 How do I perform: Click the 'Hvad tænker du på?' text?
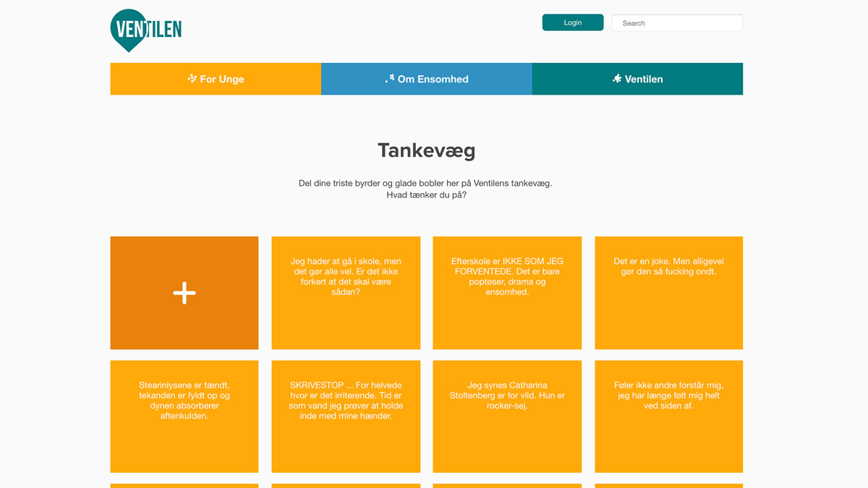[x=426, y=195]
